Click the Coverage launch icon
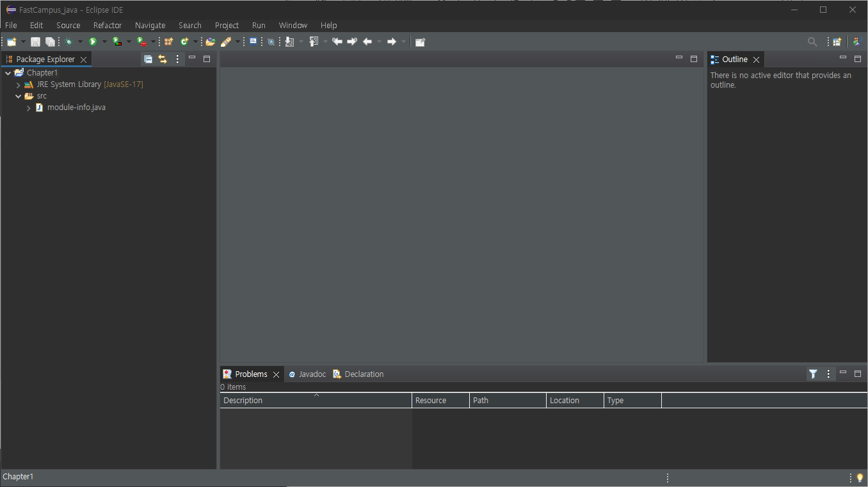This screenshot has height=487, width=868. [117, 42]
